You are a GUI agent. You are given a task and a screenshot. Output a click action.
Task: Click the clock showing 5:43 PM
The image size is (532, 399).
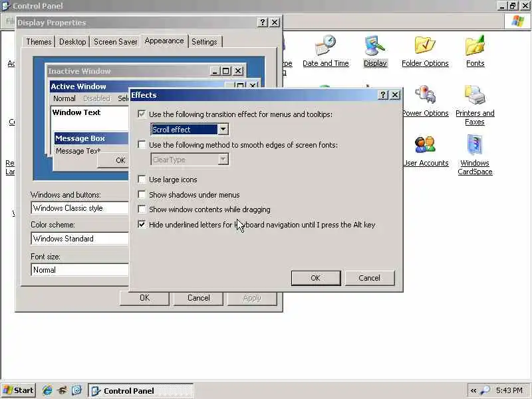[x=509, y=390]
